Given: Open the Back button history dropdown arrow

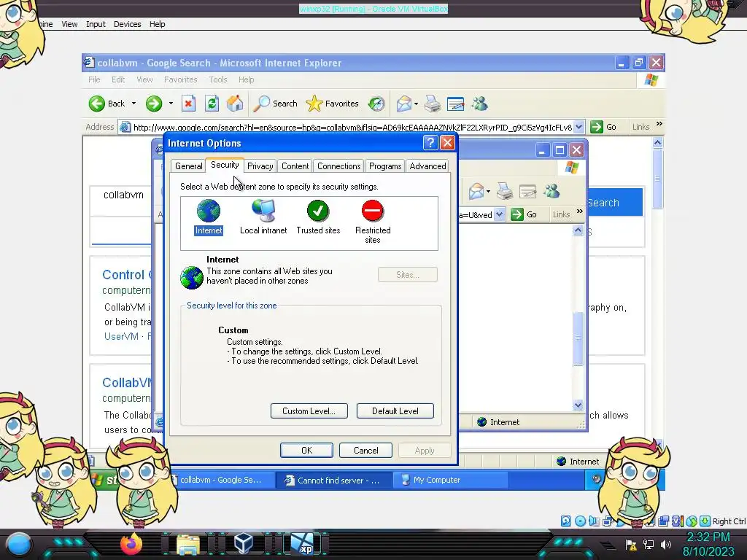Looking at the screenshot, I should (x=134, y=104).
